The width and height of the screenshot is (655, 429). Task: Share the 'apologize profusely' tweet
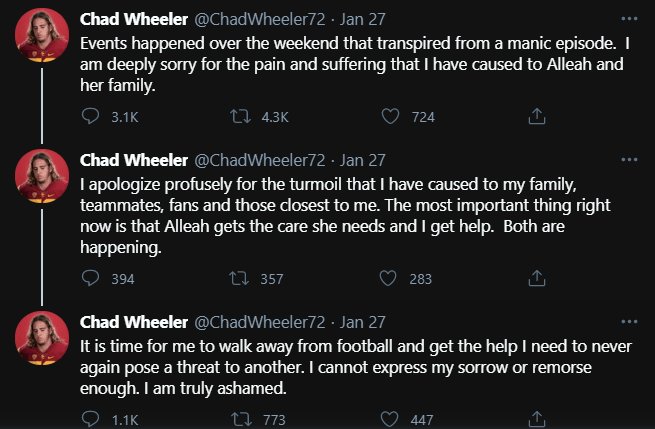pos(536,279)
